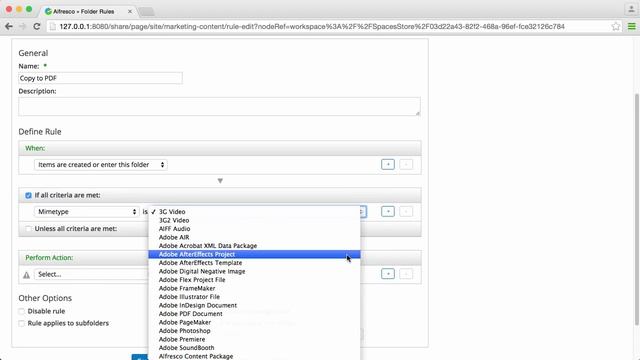Screen dimensions: 640x360
Task: Pick Adobe Photoshop from the list
Action: (254, 331)
